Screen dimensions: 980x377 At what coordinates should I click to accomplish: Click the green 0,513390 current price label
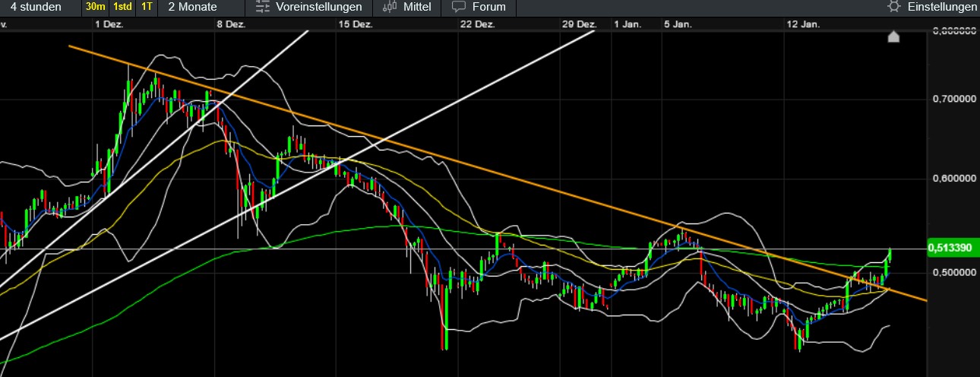pyautogui.click(x=953, y=249)
